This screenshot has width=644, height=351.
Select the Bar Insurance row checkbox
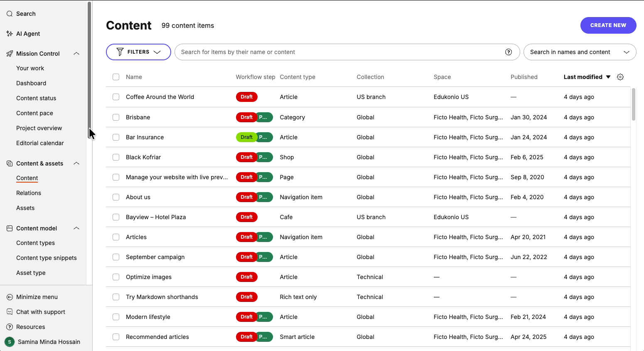coord(116,137)
